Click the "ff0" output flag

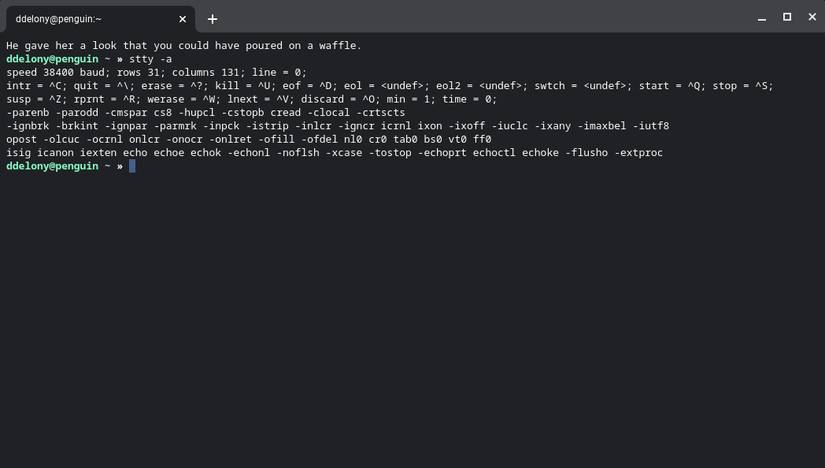tap(482, 139)
